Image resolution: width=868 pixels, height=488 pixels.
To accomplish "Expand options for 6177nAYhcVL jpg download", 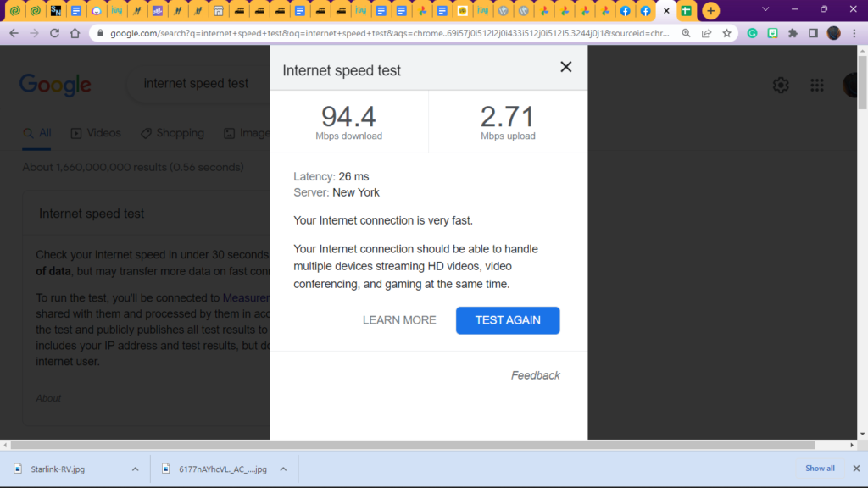I will [x=283, y=469].
